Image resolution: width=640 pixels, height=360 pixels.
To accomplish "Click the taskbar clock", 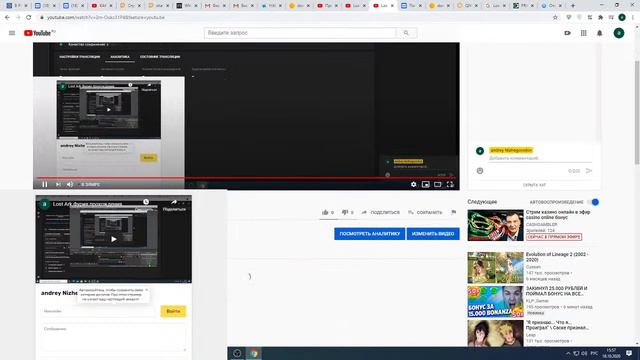I will [611, 353].
